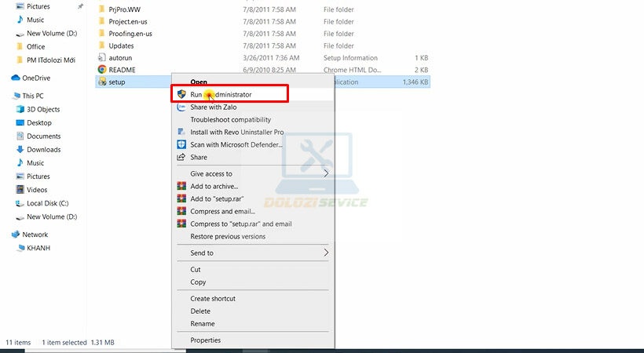This screenshot has width=644, height=353.
Task: Click the Desktop icon in sidebar
Action: [x=20, y=122]
